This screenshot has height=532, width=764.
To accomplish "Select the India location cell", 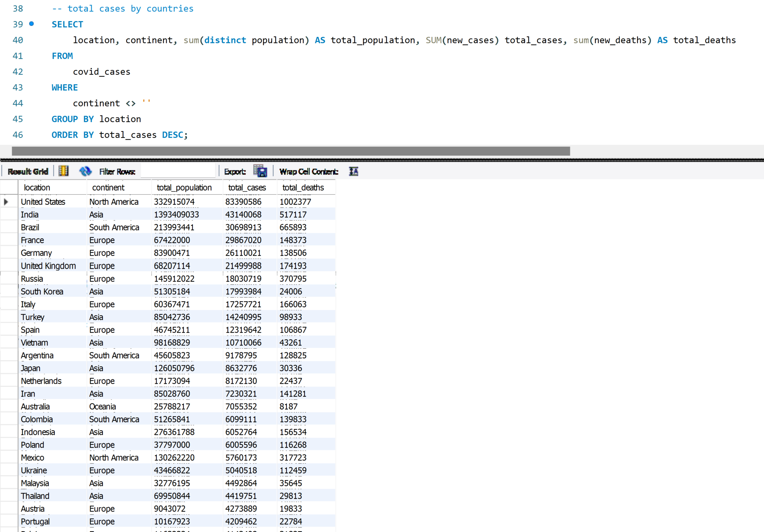I will (29, 215).
